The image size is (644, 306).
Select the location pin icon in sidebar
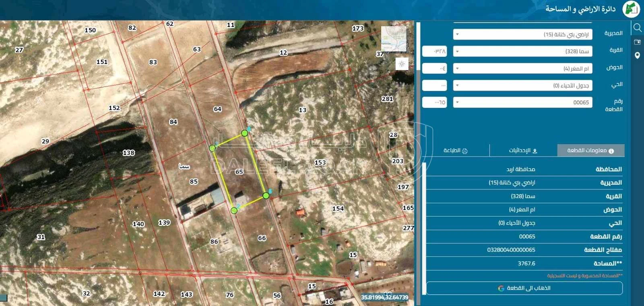pyautogui.click(x=637, y=56)
